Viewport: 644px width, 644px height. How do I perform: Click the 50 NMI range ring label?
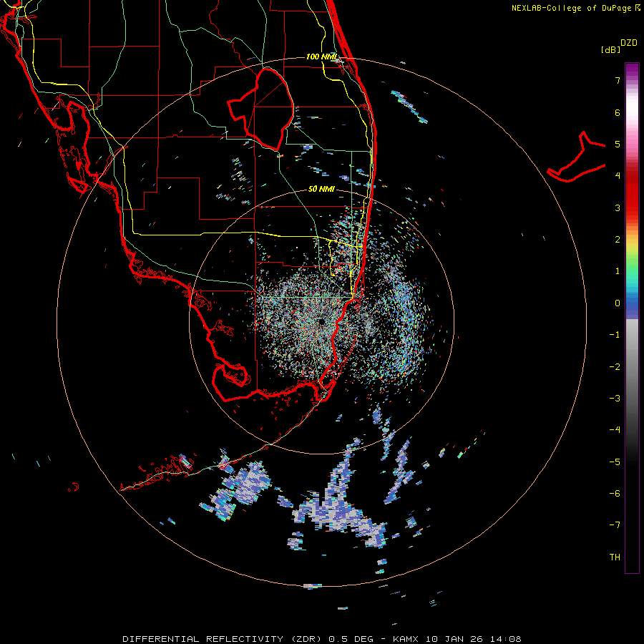coord(321,189)
